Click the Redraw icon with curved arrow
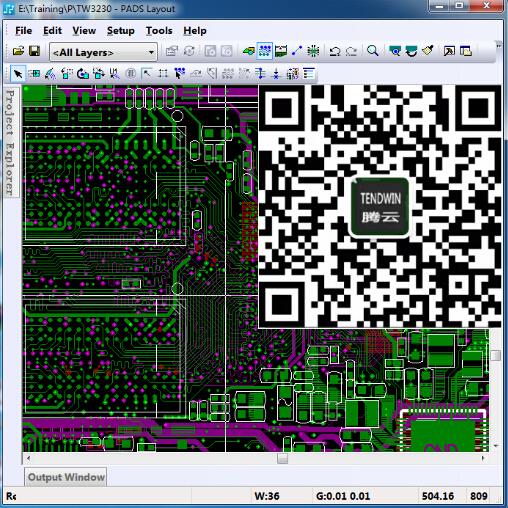 click(411, 51)
